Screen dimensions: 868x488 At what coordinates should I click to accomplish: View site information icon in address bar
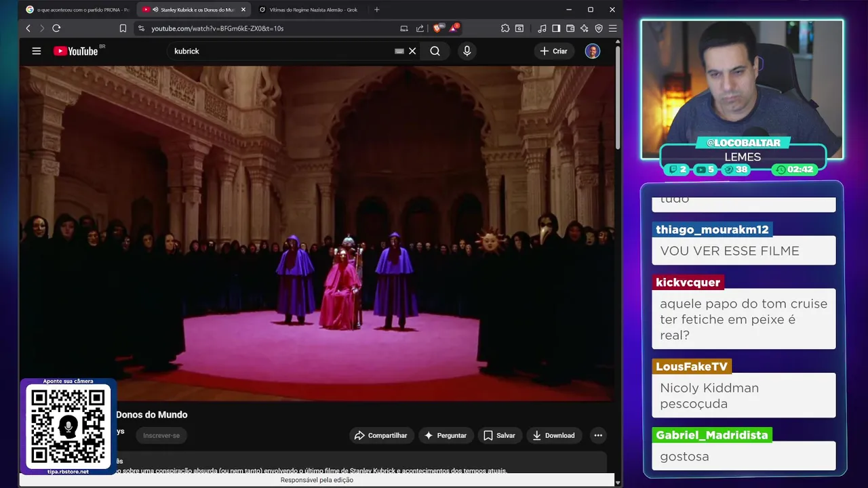click(141, 28)
